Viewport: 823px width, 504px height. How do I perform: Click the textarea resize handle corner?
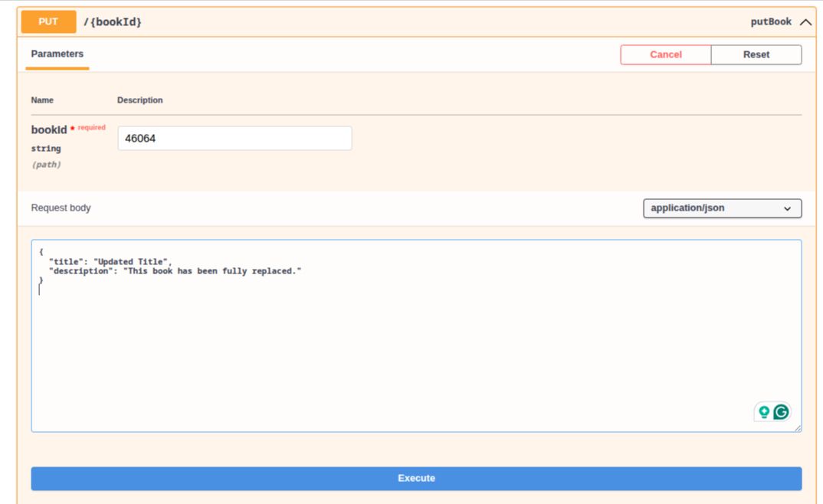point(797,428)
